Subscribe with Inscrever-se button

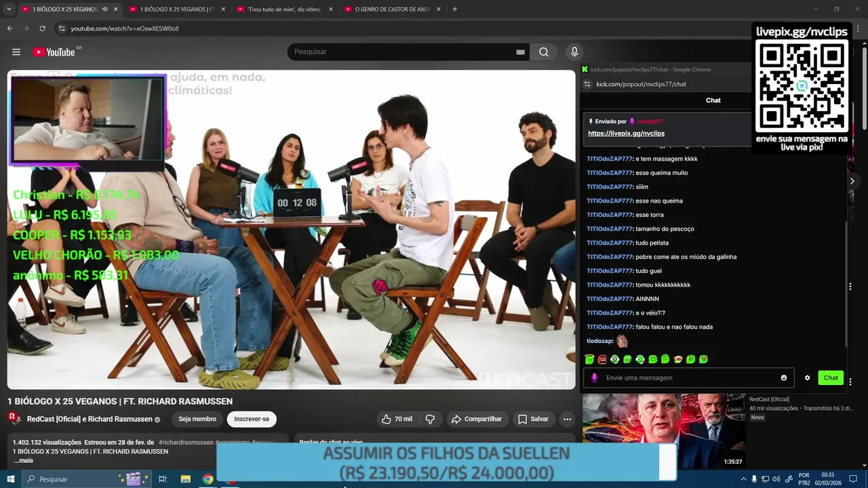252,419
